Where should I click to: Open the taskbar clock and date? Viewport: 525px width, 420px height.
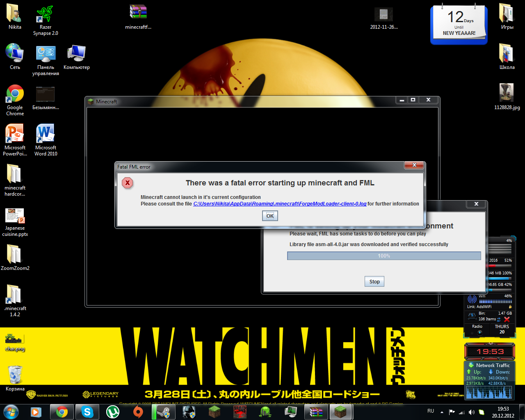tap(503, 412)
